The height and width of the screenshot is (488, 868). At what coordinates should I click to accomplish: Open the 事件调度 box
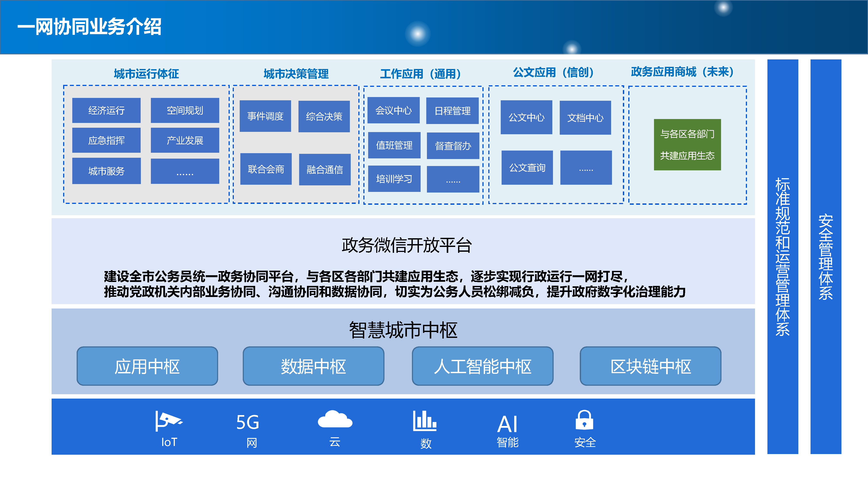265,116
